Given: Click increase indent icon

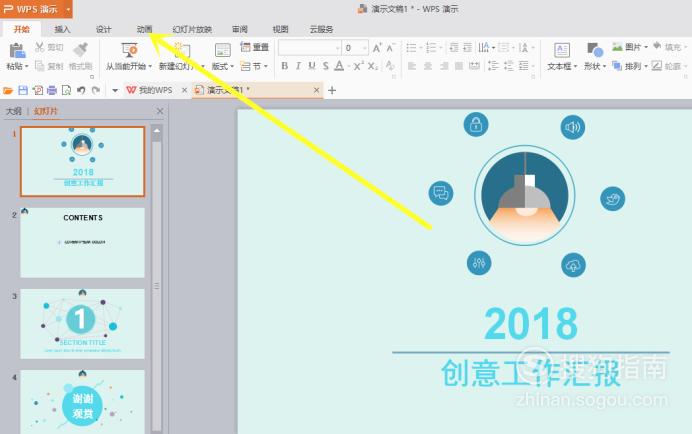Looking at the screenshot, I should pyautogui.click(x=468, y=48).
